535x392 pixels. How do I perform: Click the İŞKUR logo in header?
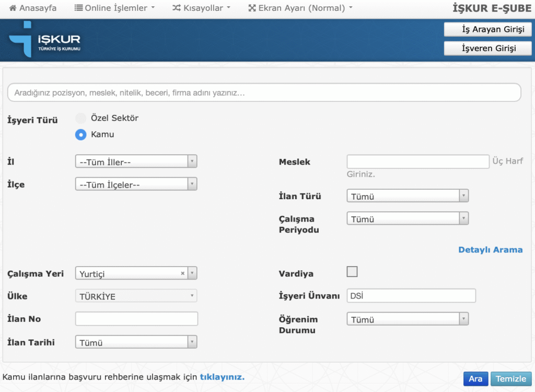point(44,40)
